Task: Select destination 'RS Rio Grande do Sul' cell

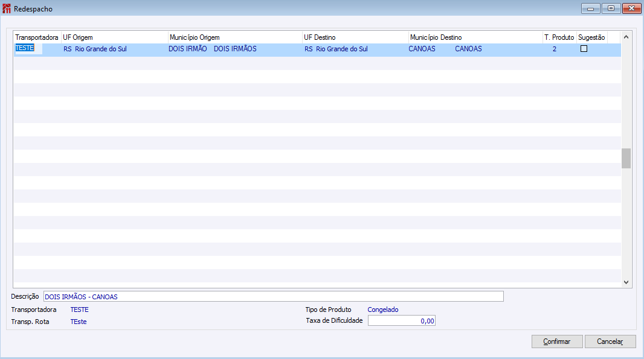Action: click(x=336, y=49)
